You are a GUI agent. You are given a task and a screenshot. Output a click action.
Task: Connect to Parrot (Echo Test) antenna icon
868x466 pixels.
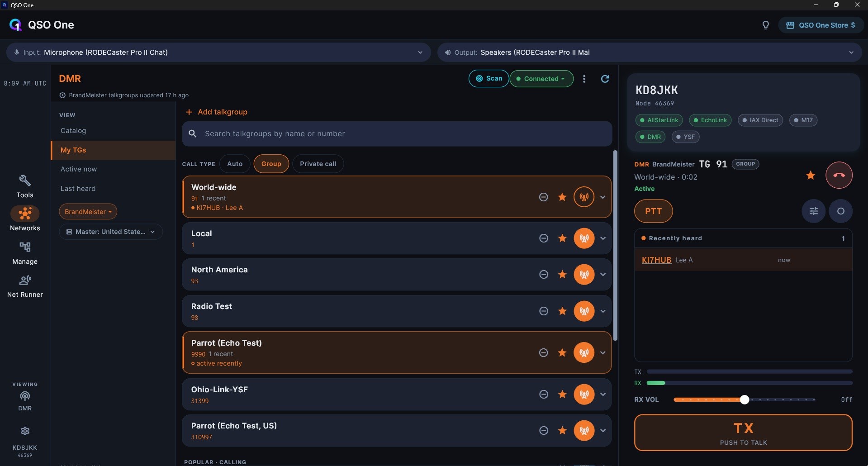pyautogui.click(x=584, y=352)
